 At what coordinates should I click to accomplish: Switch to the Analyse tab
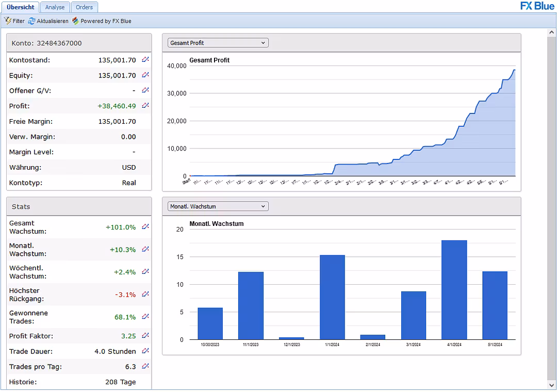click(55, 7)
